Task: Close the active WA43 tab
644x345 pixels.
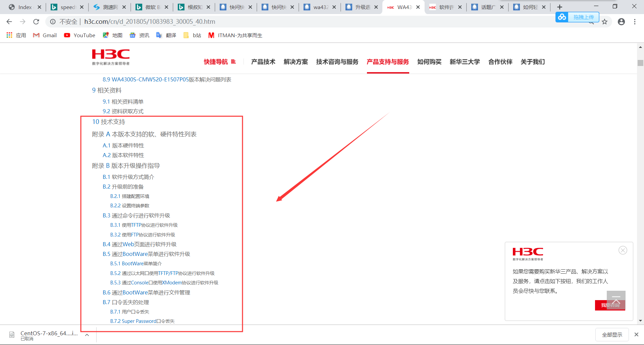Action: [418, 7]
